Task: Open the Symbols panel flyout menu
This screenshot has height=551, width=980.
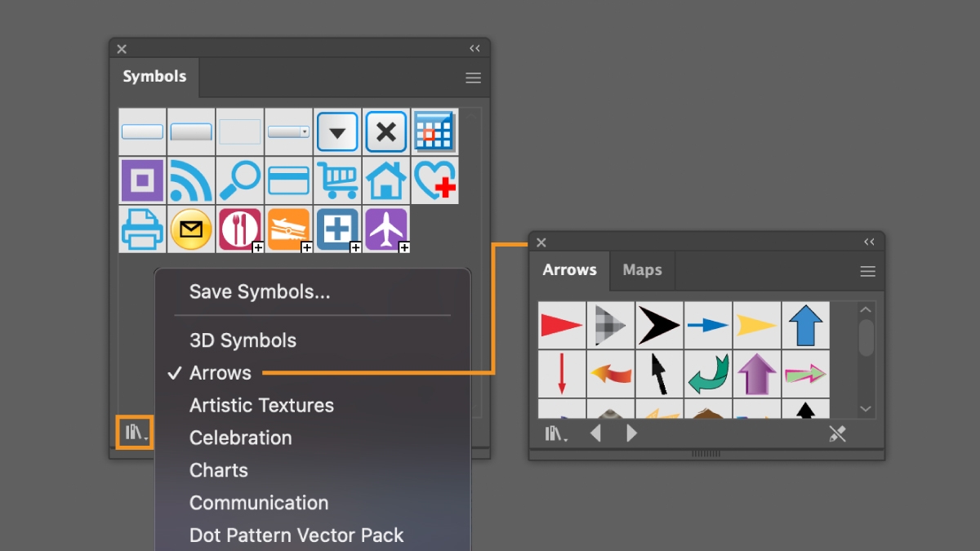Action: click(472, 78)
